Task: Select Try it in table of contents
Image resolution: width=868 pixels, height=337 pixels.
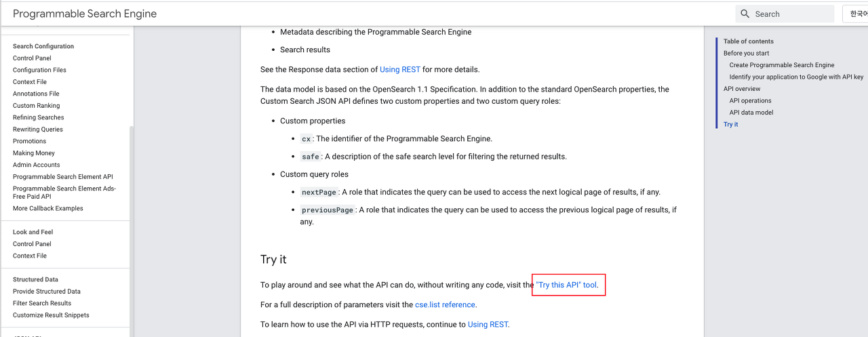Action: [730, 124]
